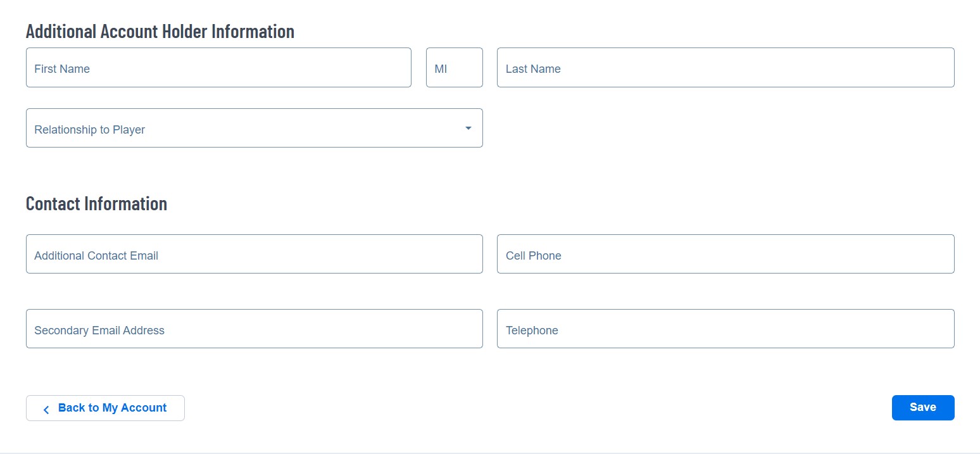Click the 'Secondary Email Address' placeholder text

click(99, 331)
